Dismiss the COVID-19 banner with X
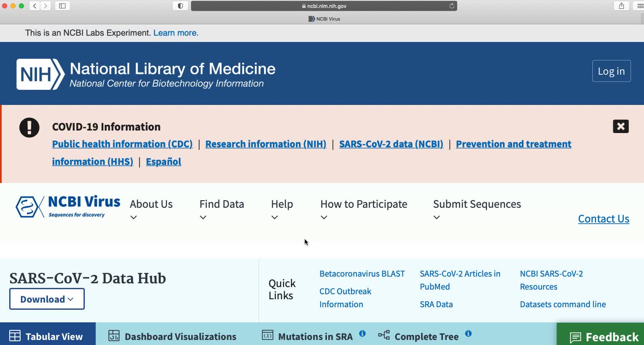This screenshot has width=644, height=345. point(620,126)
